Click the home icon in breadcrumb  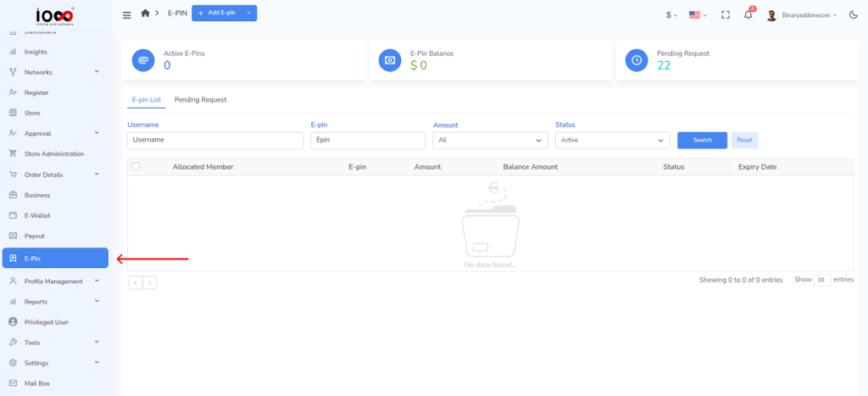tap(145, 14)
